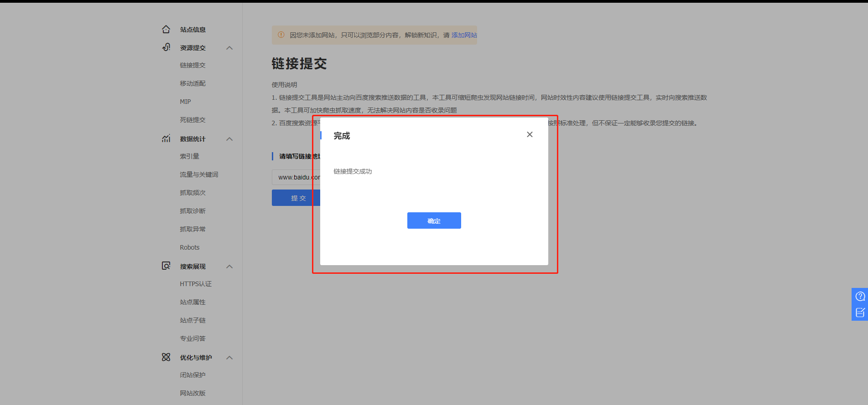The width and height of the screenshot is (868, 405).
Task: Click the 优化与维护 icon in sidebar
Action: [x=166, y=357]
